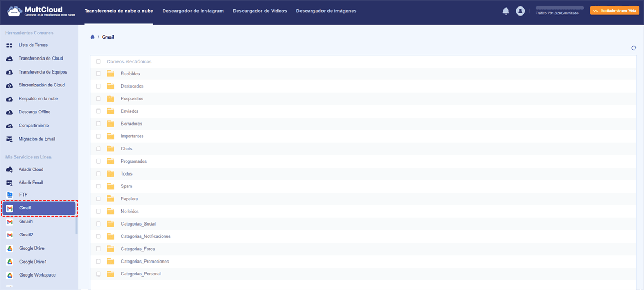Click the traffic usage progress bar

[x=560, y=8]
